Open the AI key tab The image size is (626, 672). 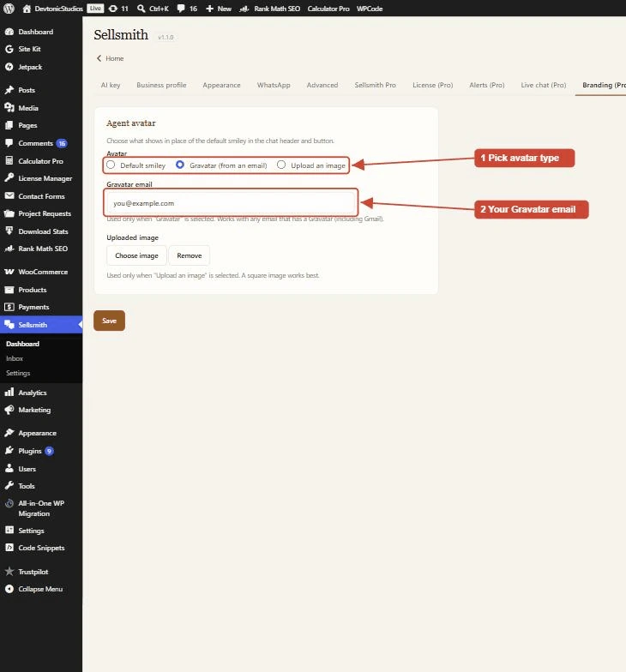(111, 85)
